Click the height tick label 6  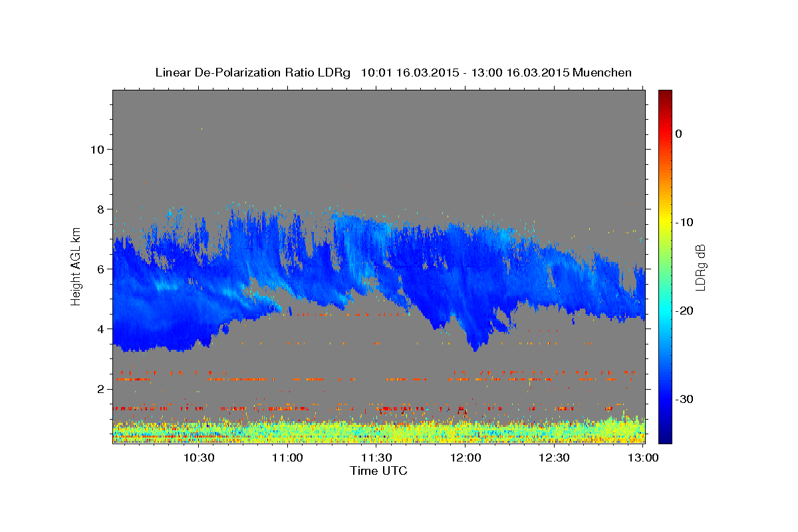[100, 269]
